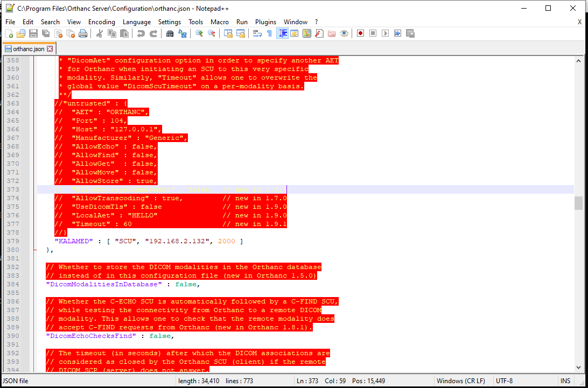The height and width of the screenshot is (388, 588).
Task: Open the Tools menu
Action: (x=196, y=22)
